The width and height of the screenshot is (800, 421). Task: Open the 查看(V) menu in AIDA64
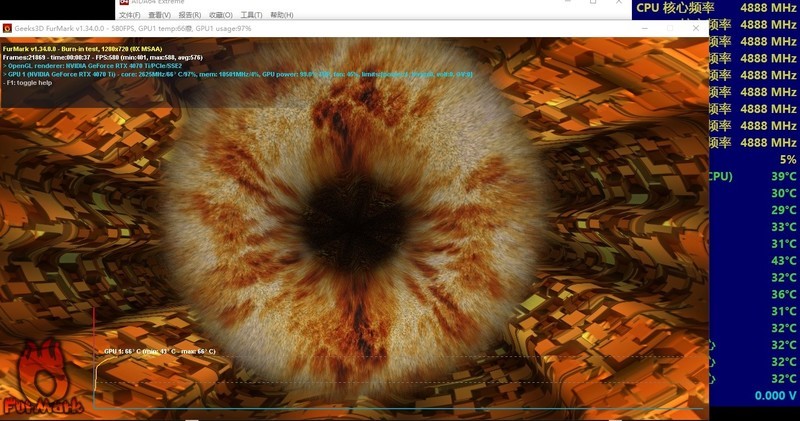tap(159, 15)
